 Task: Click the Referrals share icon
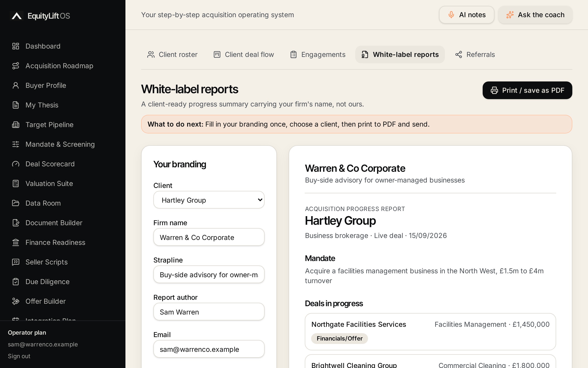click(x=459, y=54)
